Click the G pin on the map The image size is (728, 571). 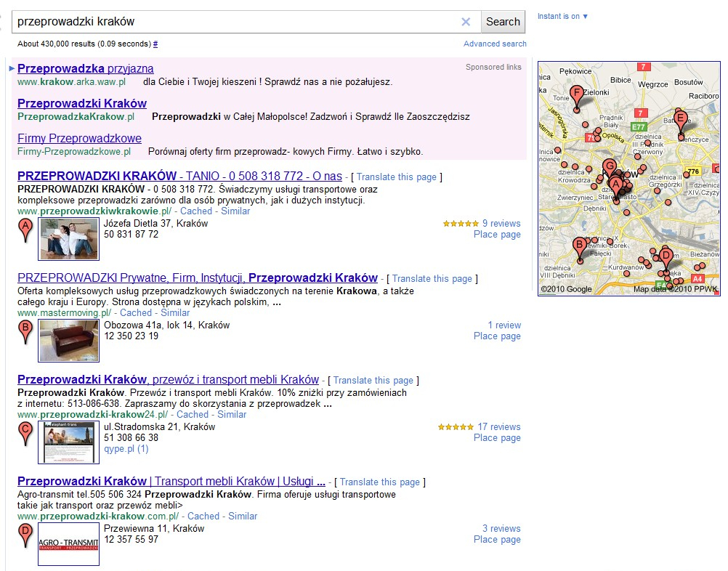(610, 168)
